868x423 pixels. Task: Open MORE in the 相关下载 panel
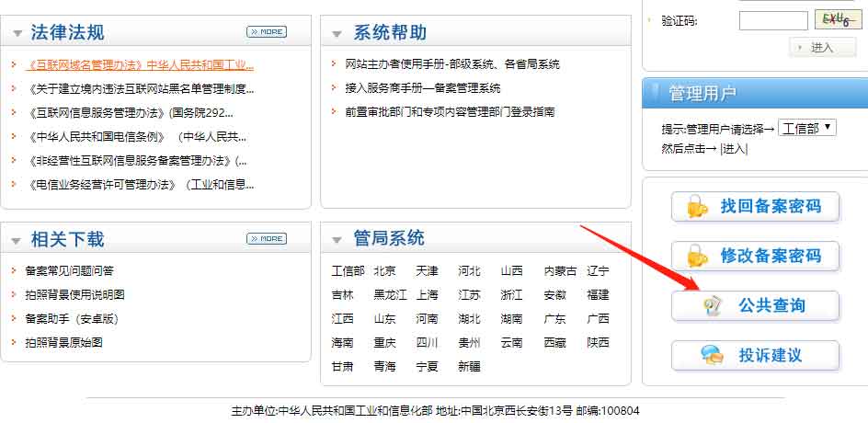(x=266, y=239)
